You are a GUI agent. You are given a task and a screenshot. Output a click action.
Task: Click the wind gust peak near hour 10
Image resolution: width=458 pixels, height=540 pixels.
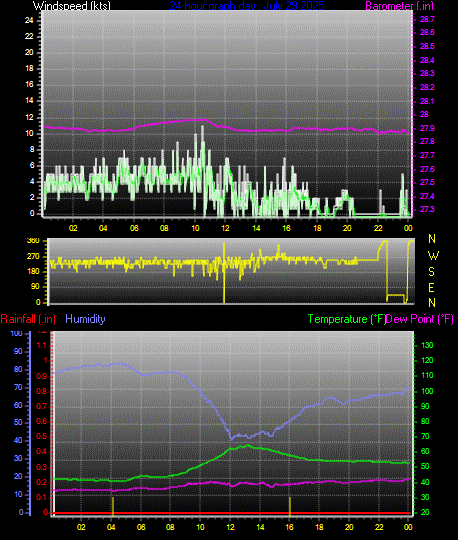click(202, 128)
